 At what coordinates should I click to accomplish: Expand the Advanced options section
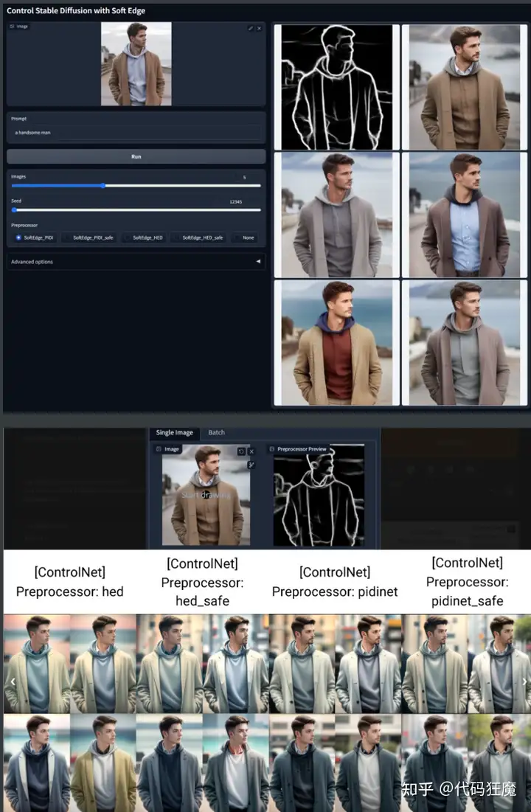coord(136,262)
